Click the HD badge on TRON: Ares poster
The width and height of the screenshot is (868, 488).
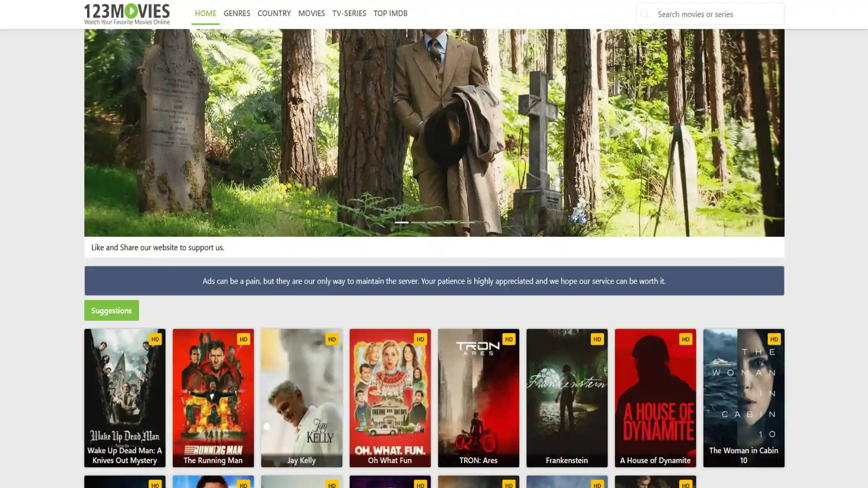pos(509,339)
